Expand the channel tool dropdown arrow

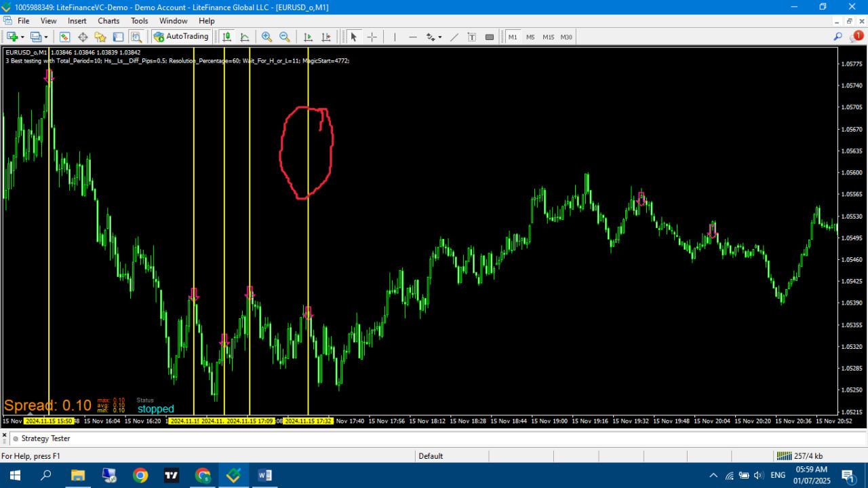440,37
